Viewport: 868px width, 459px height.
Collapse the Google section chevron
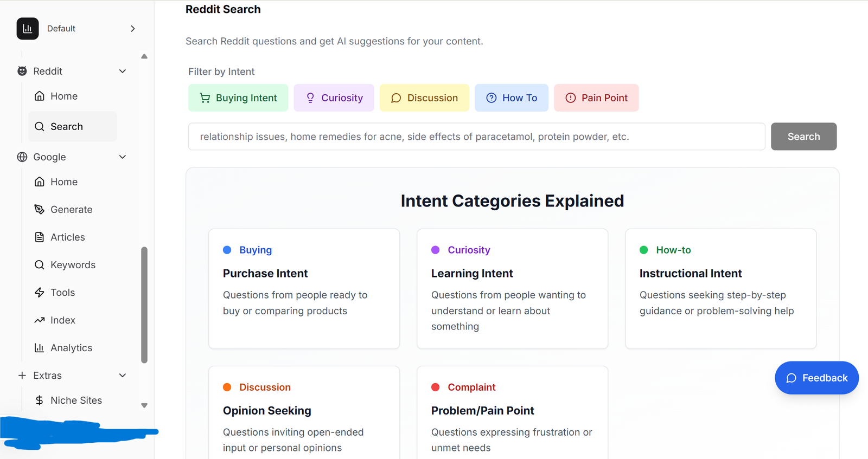[x=123, y=157]
